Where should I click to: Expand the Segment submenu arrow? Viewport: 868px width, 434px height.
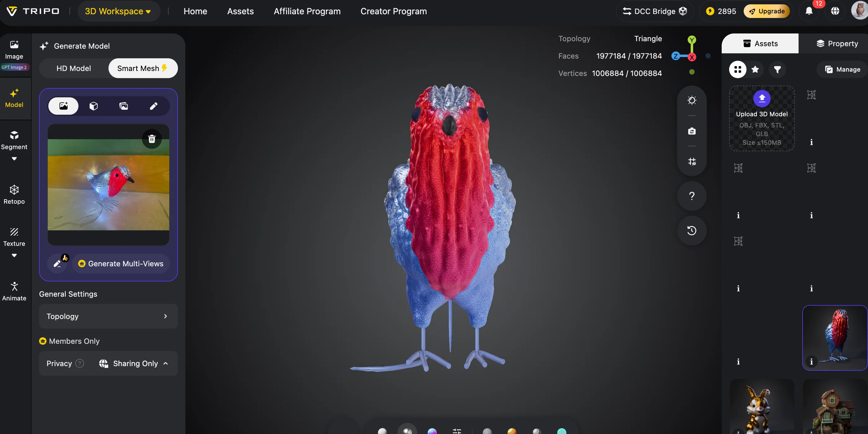14,159
